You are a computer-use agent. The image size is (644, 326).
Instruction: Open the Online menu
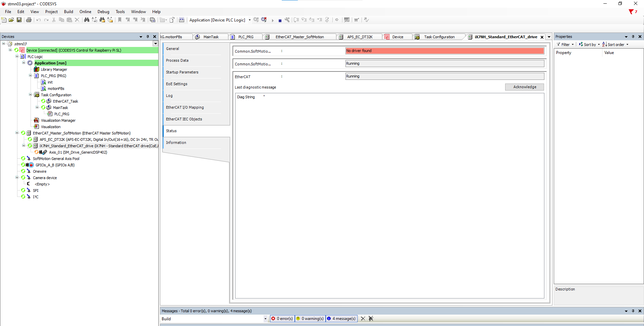[85, 12]
